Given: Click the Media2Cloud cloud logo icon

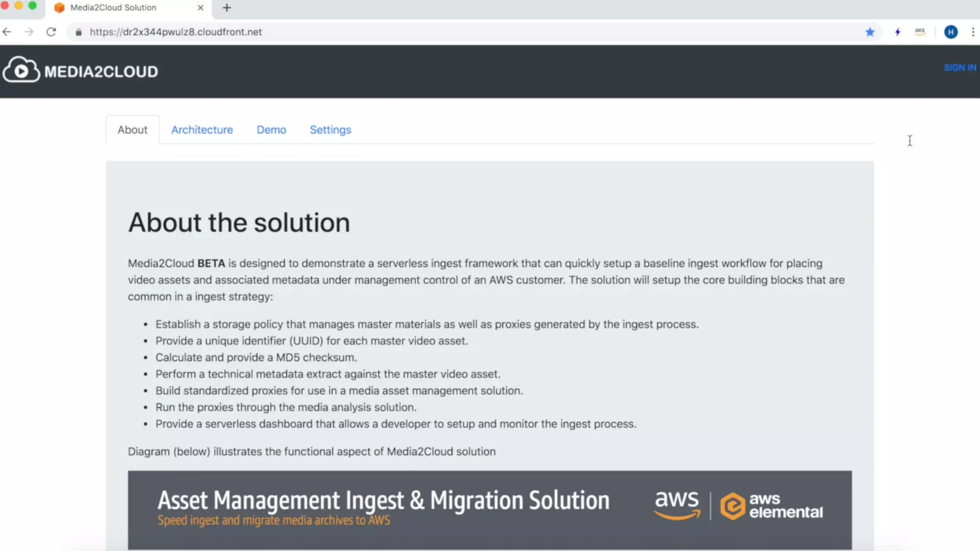Looking at the screenshot, I should pos(21,70).
